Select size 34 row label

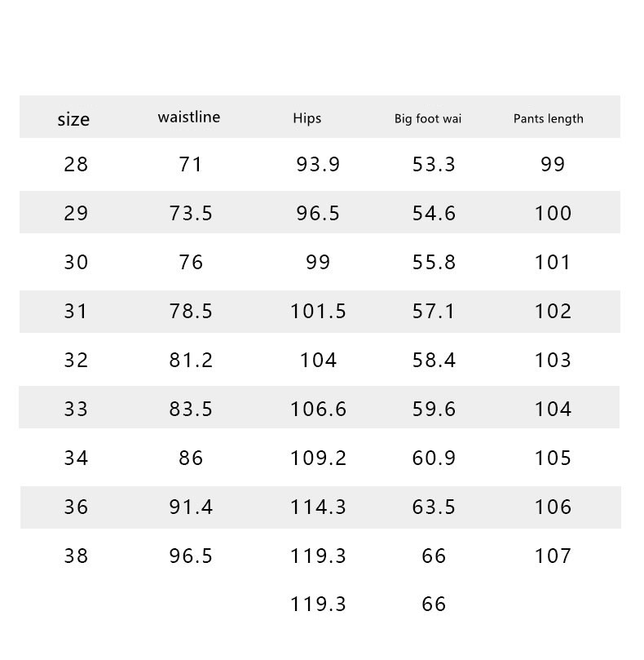point(76,458)
